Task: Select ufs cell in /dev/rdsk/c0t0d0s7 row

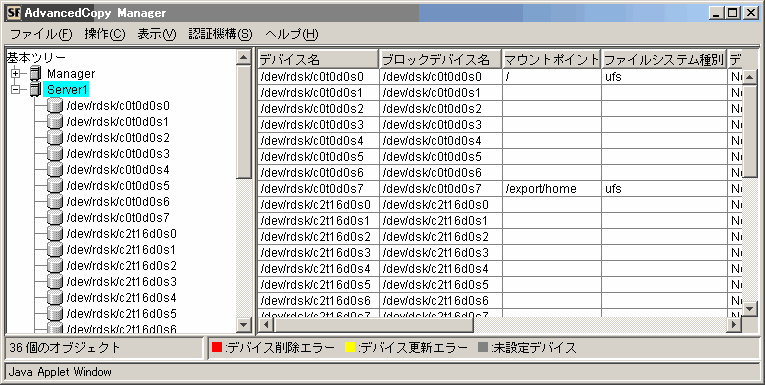Action: (664, 189)
